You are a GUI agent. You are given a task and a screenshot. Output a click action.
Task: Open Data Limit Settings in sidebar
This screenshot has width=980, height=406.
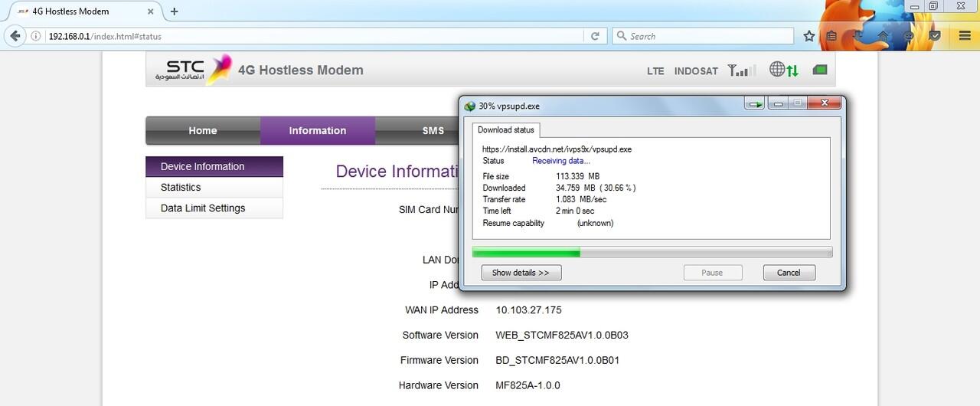(214, 208)
